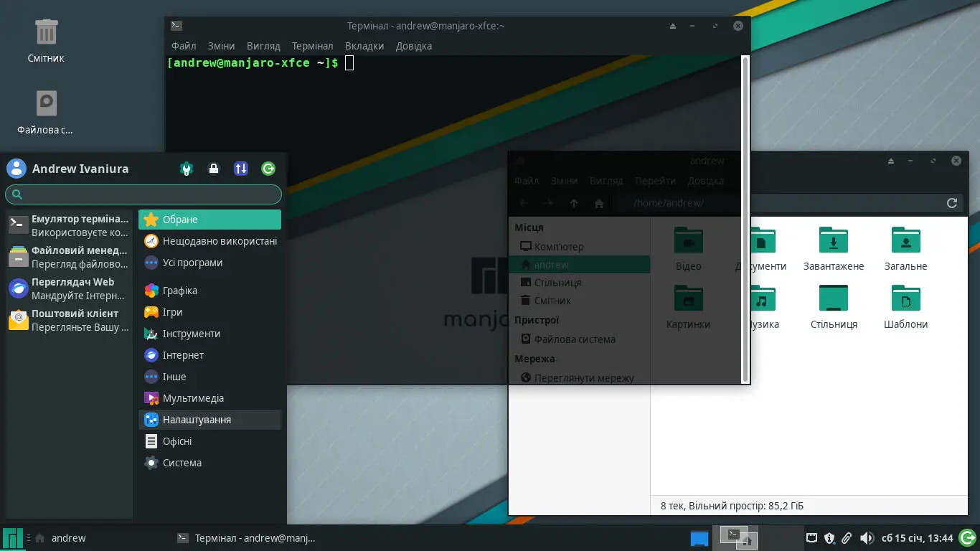
Task: Open the Мультимедіа category
Action: pos(209,398)
